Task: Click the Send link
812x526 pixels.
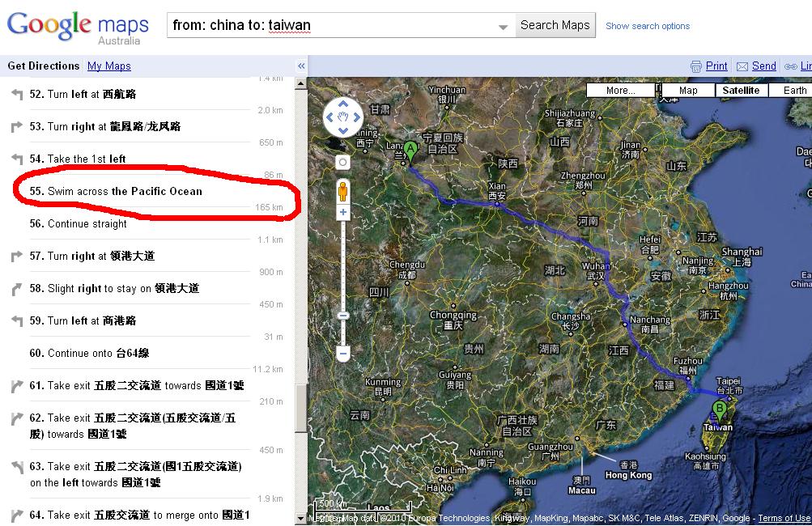Action: click(764, 66)
